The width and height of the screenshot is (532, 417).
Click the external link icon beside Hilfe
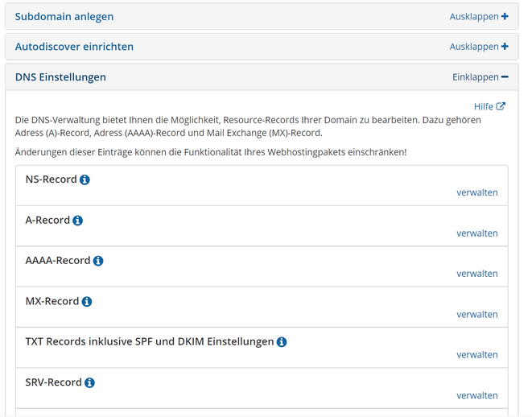[x=501, y=106]
